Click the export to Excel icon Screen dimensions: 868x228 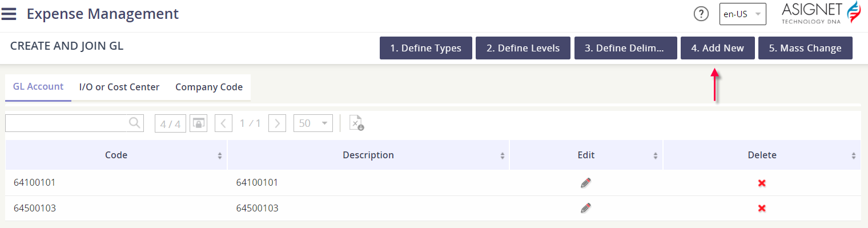[357, 123]
